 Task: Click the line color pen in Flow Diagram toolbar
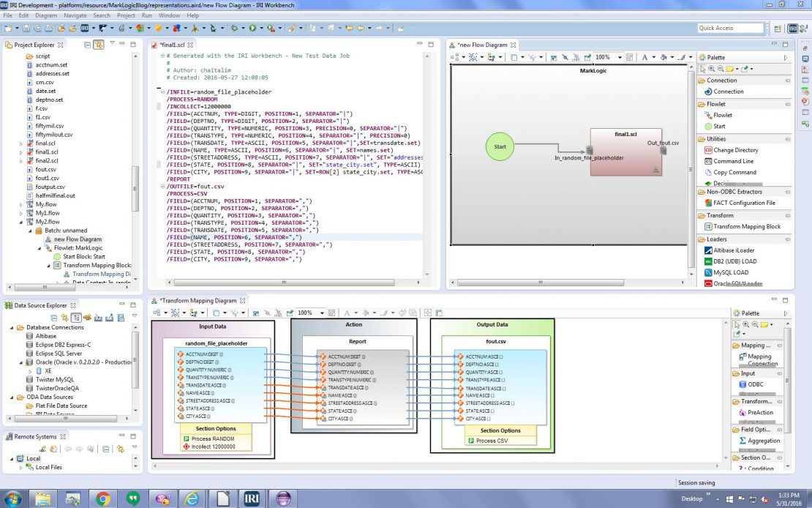(682, 57)
